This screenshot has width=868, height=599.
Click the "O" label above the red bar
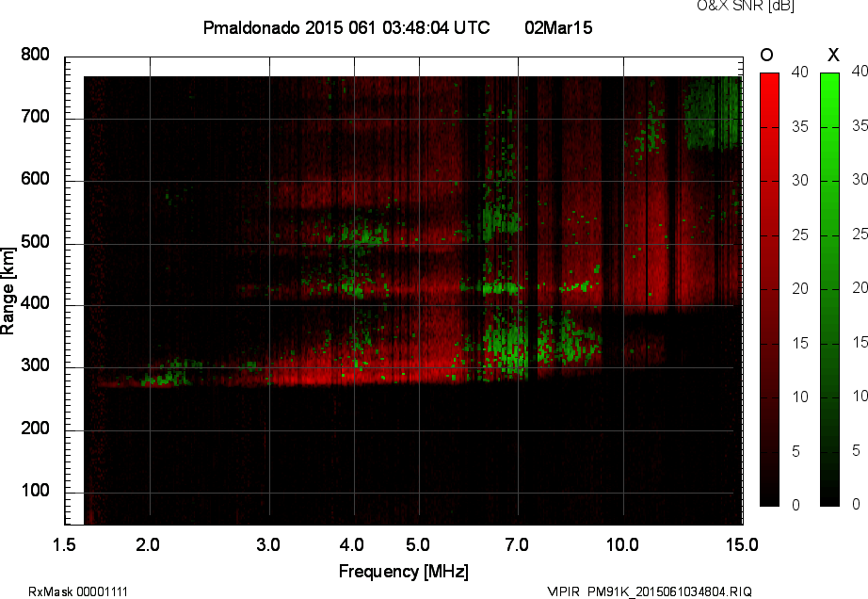click(767, 54)
